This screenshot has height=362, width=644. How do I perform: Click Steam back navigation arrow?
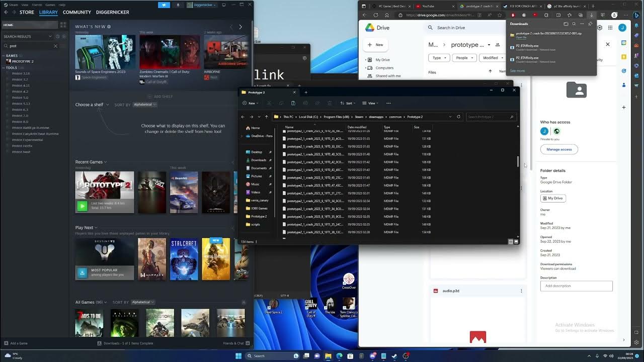(x=6, y=12)
